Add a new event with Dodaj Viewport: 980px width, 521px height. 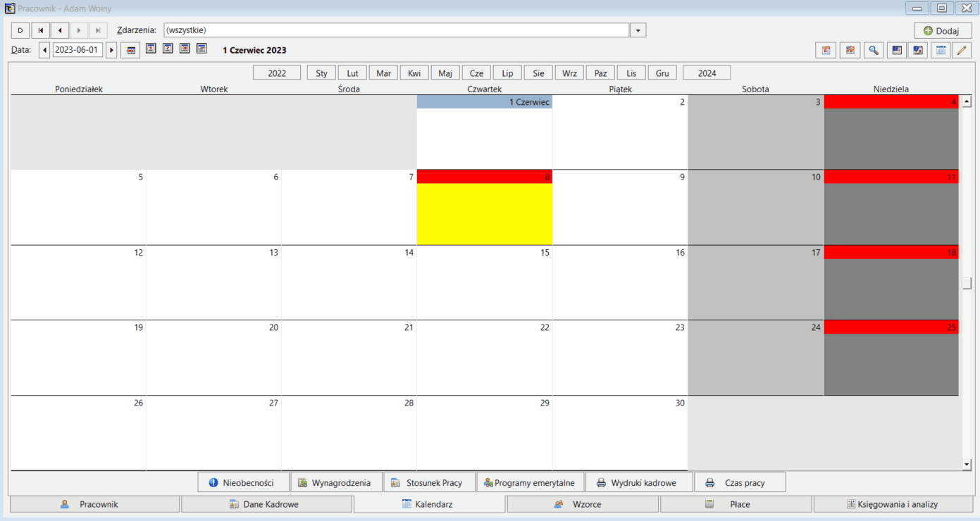click(943, 31)
